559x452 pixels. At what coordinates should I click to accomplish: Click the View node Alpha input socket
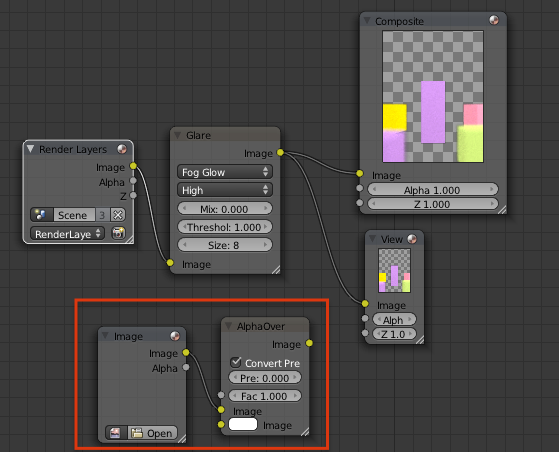365,318
